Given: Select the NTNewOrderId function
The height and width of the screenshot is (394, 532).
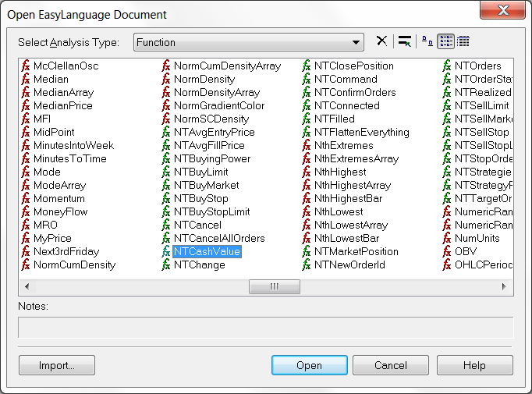Looking at the screenshot, I should pos(349,264).
